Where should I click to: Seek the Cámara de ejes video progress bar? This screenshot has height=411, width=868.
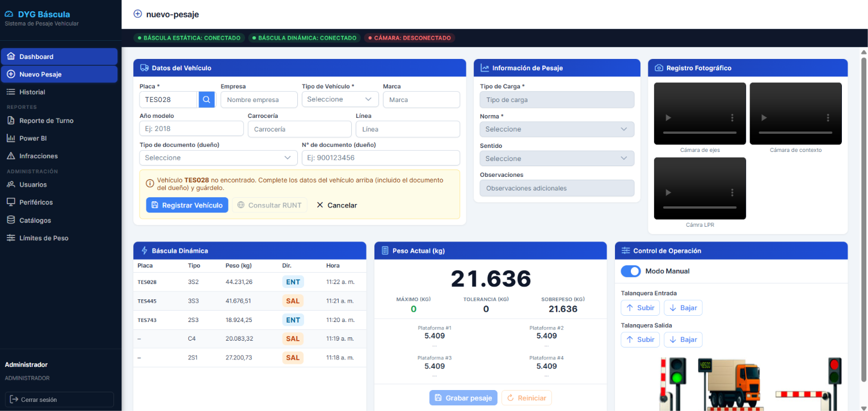tap(700, 133)
